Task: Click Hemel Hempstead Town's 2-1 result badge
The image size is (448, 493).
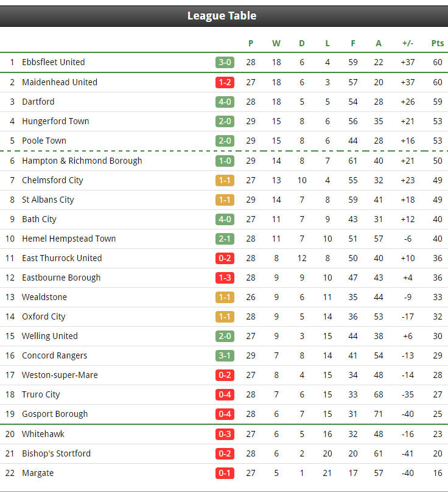Action: [x=225, y=239]
